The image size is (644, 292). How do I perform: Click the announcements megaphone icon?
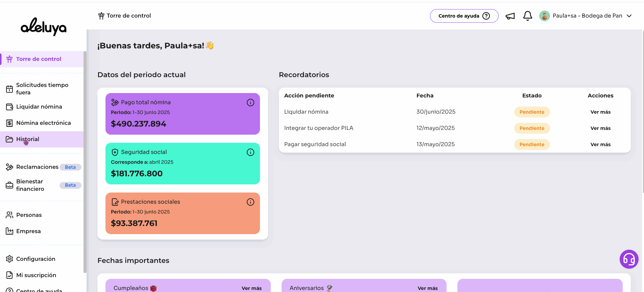point(510,16)
